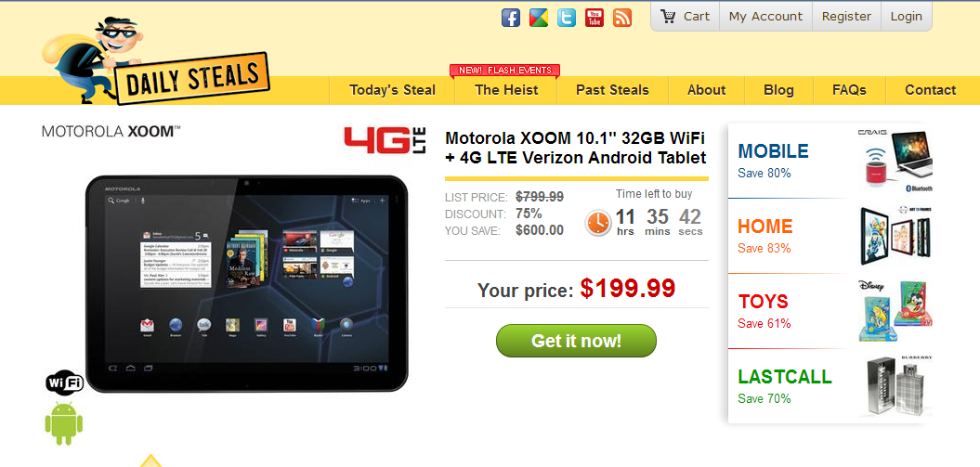The height and width of the screenshot is (467, 980).
Task: Subscribe via the orange RSS feed icon
Action: (622, 18)
